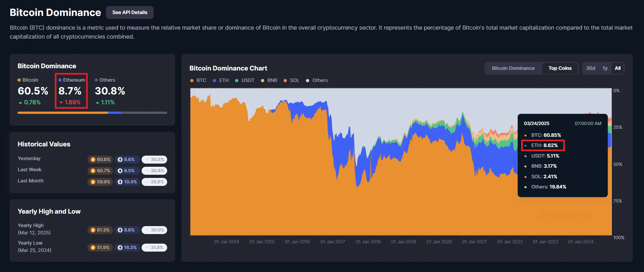The width and height of the screenshot is (644, 272).
Task: Click the Bitcoin coin icon next to Yesterday's value
Action: [x=93, y=159]
